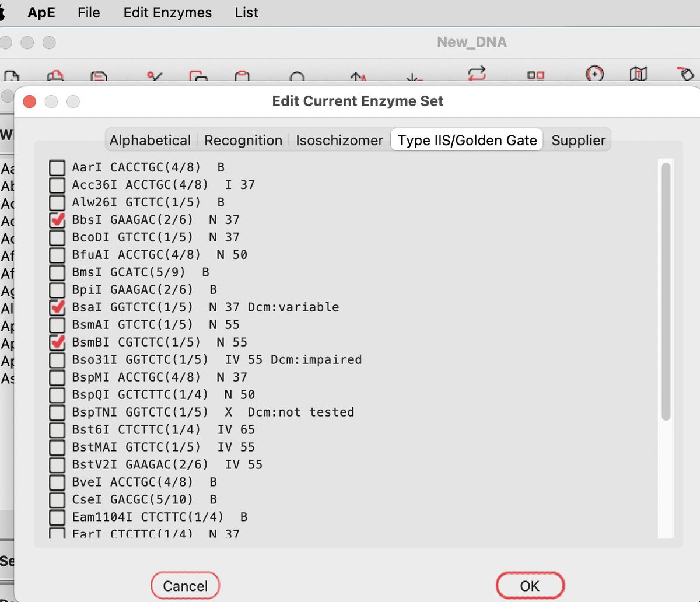Check the BfuAI enzyme box
Viewport: 700px width, 602px height.
57,256
